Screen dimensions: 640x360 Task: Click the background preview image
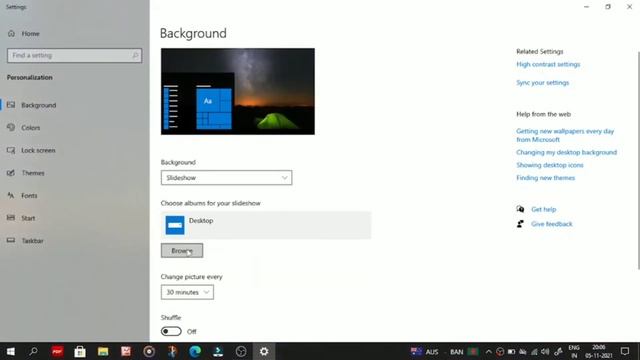click(x=238, y=91)
